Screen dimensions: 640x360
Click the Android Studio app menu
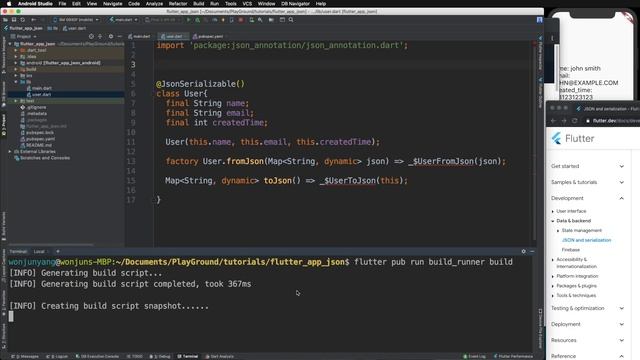pos(35,4)
